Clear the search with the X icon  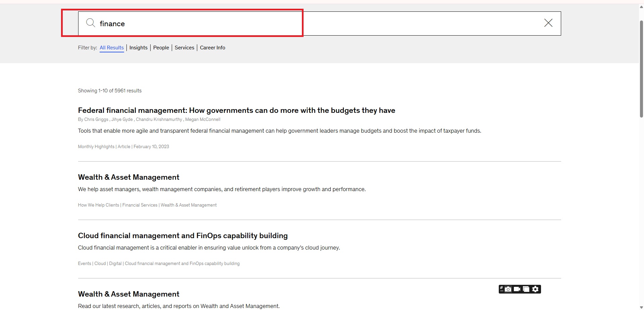coord(548,23)
